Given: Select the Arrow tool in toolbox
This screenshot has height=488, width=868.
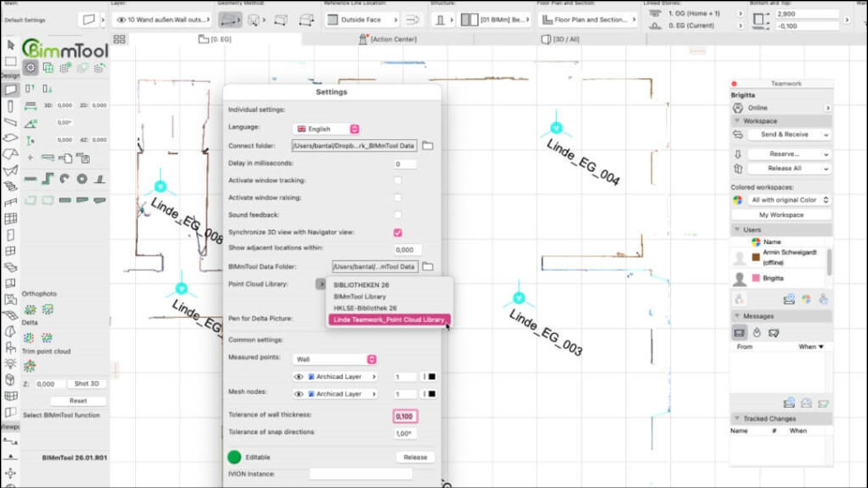Looking at the screenshot, I should (x=10, y=45).
